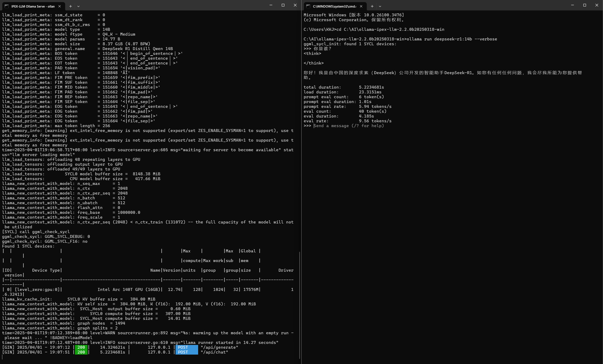Click blue POST label for /api/generate
The width and height of the screenshot is (603, 364).
coord(186,347)
